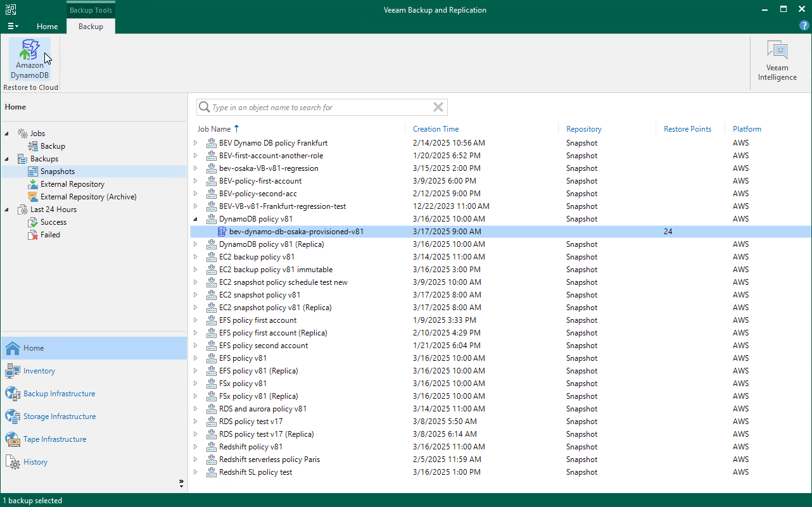Select EC2 backup policy v81 row
This screenshot has width=812, height=507.
click(x=500, y=257)
